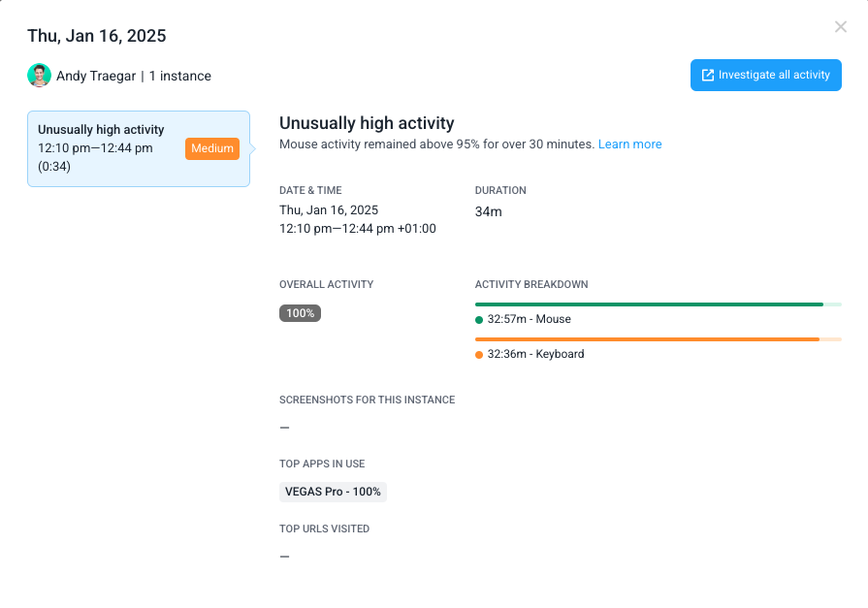Image resolution: width=868 pixels, height=608 pixels.
Task: Follow the Learn more link
Action: tap(629, 144)
